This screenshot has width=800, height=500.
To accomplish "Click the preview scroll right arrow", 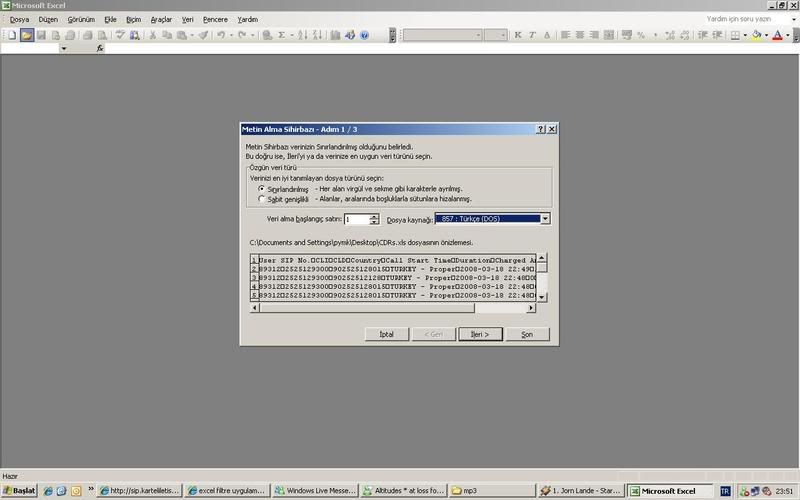I will pyautogui.click(x=531, y=308).
